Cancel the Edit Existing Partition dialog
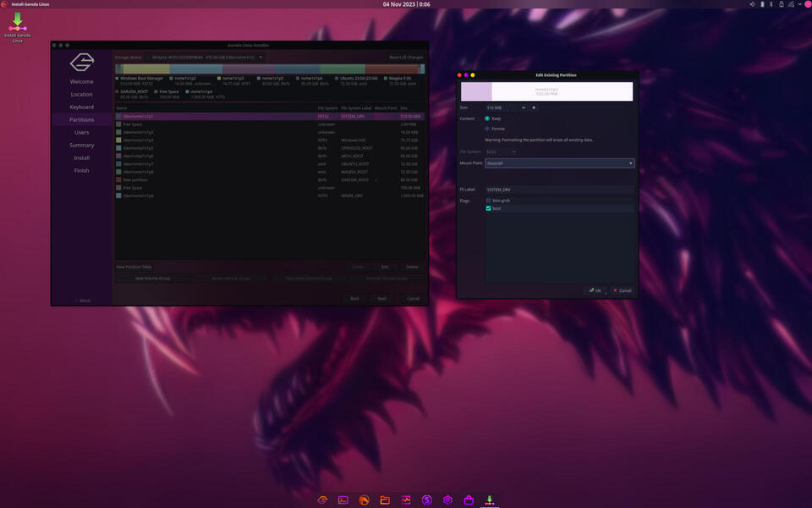Image resolution: width=812 pixels, height=508 pixels. [x=623, y=290]
